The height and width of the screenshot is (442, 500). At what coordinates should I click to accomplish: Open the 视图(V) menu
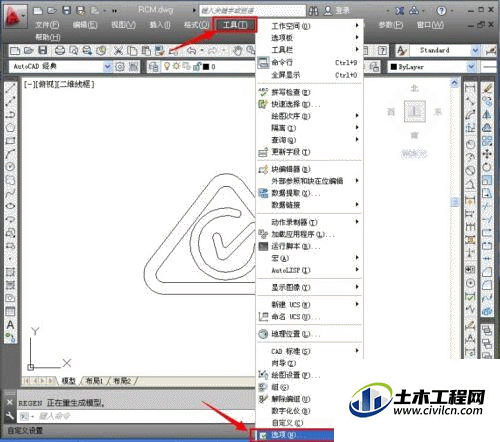tap(123, 25)
